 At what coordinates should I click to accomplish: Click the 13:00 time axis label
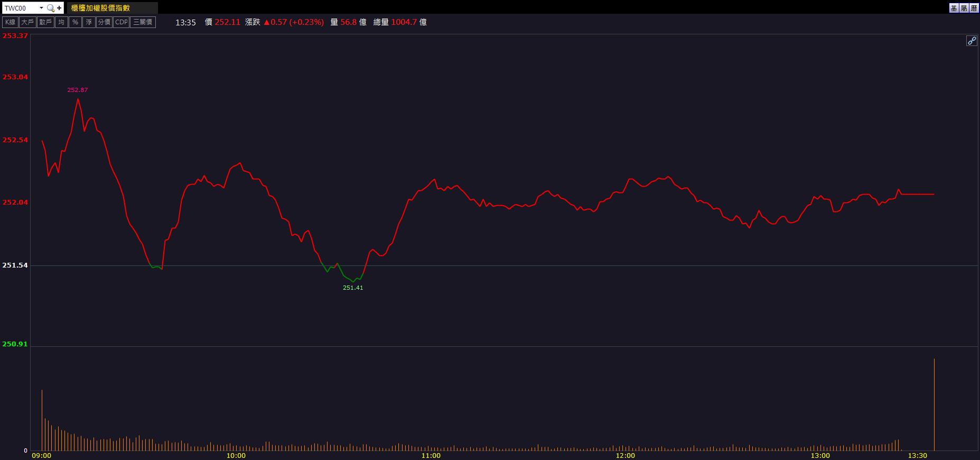(x=820, y=455)
